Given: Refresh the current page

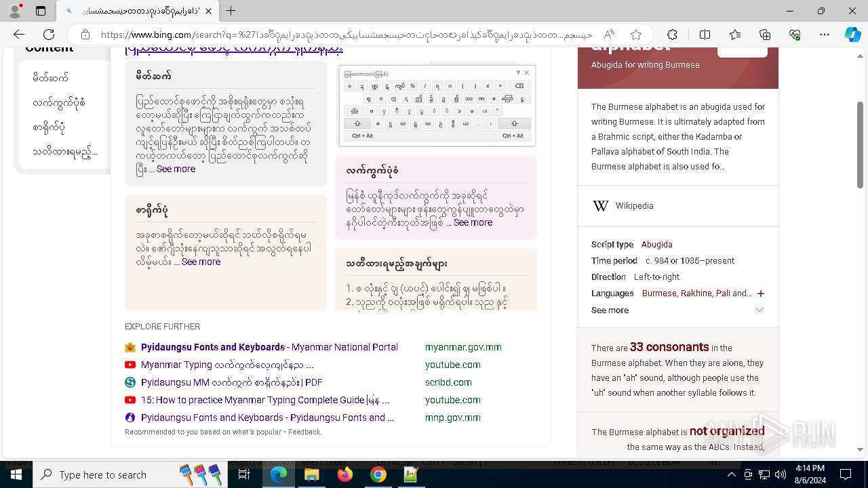Looking at the screenshot, I should pyautogui.click(x=49, y=35).
